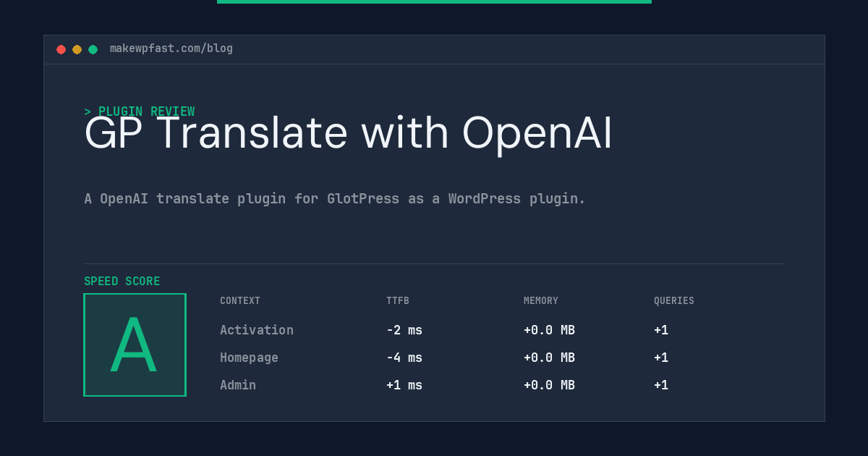Click Homepage memory value +0.0 MB

pyautogui.click(x=549, y=358)
